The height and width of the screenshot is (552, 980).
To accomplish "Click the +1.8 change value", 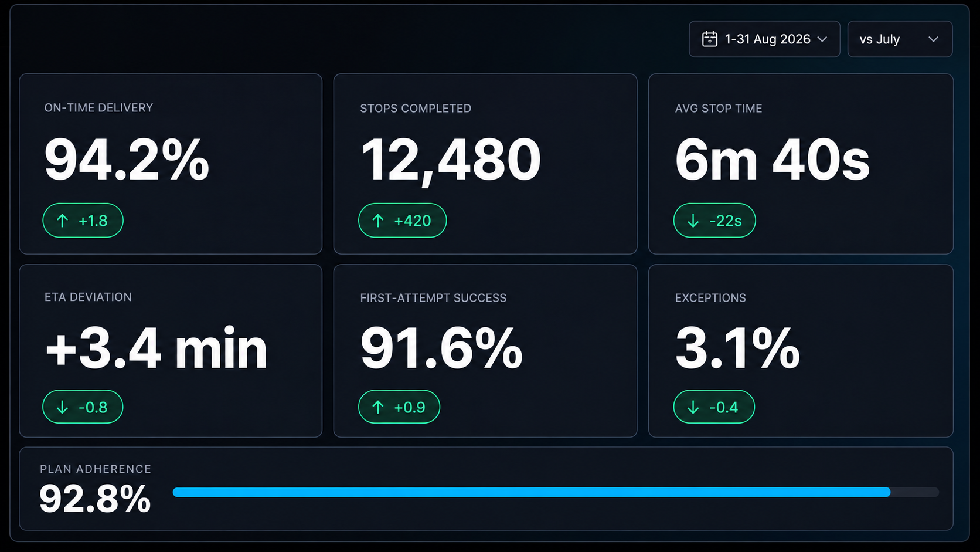I will [93, 221].
